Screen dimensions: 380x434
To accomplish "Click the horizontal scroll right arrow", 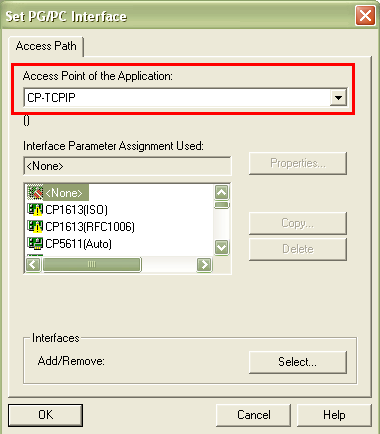I will coord(204,265).
